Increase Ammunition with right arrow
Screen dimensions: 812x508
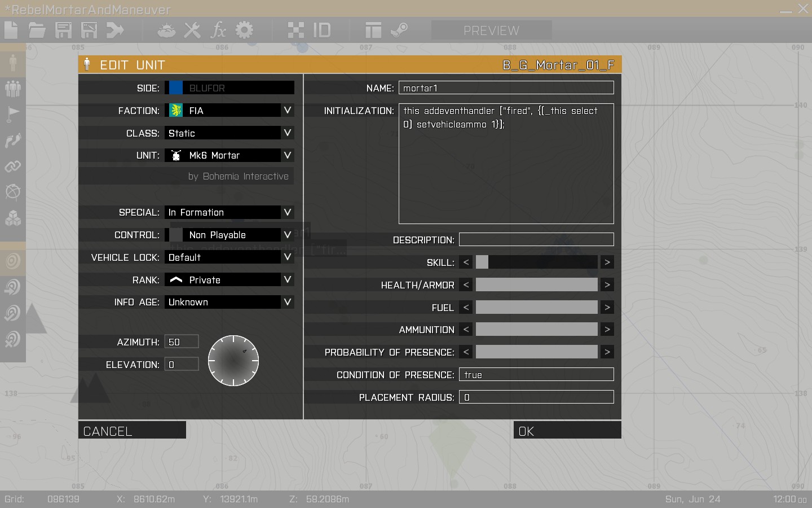click(607, 330)
